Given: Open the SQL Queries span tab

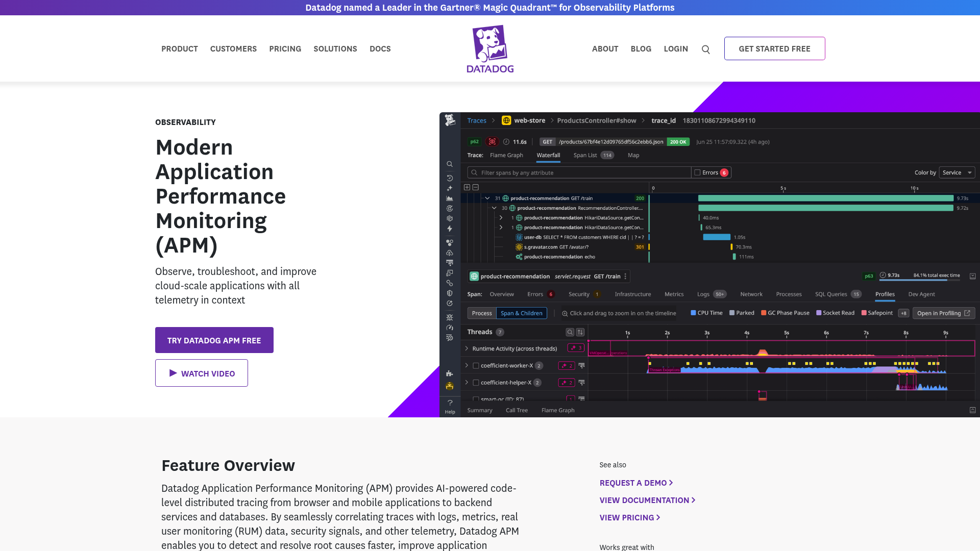Looking at the screenshot, I should click(838, 294).
